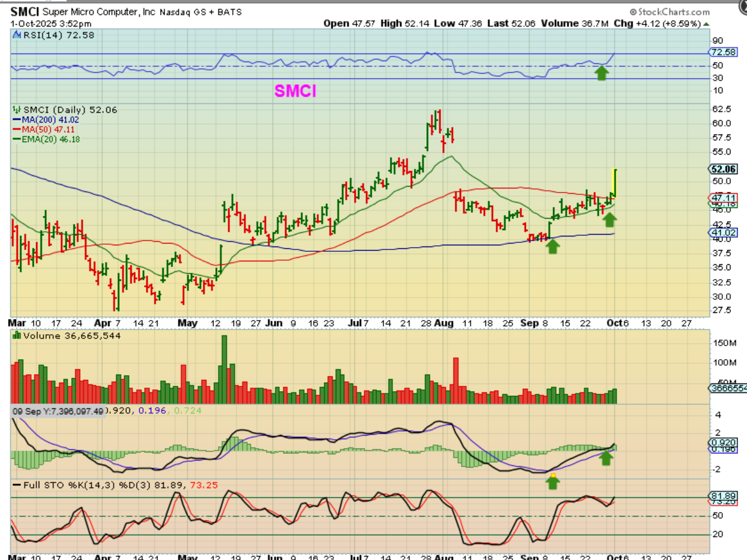Click the OHLC bar icon beside SMCI (Daily)
The image size is (747, 560).
click(15, 110)
